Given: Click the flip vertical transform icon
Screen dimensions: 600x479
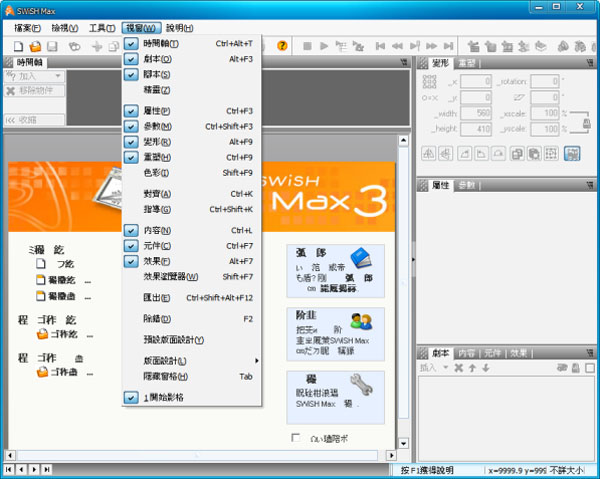Looking at the screenshot, I should [x=445, y=154].
